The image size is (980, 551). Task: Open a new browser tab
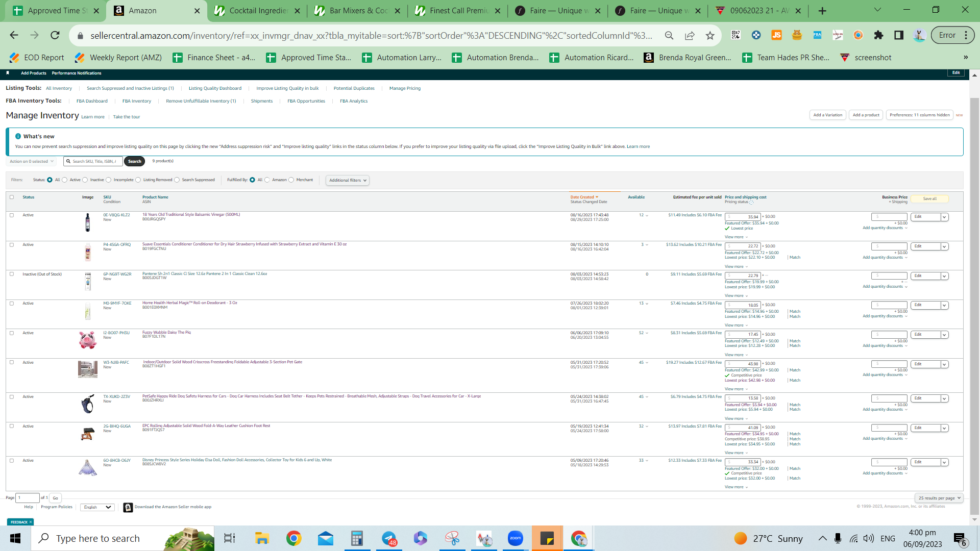(822, 11)
